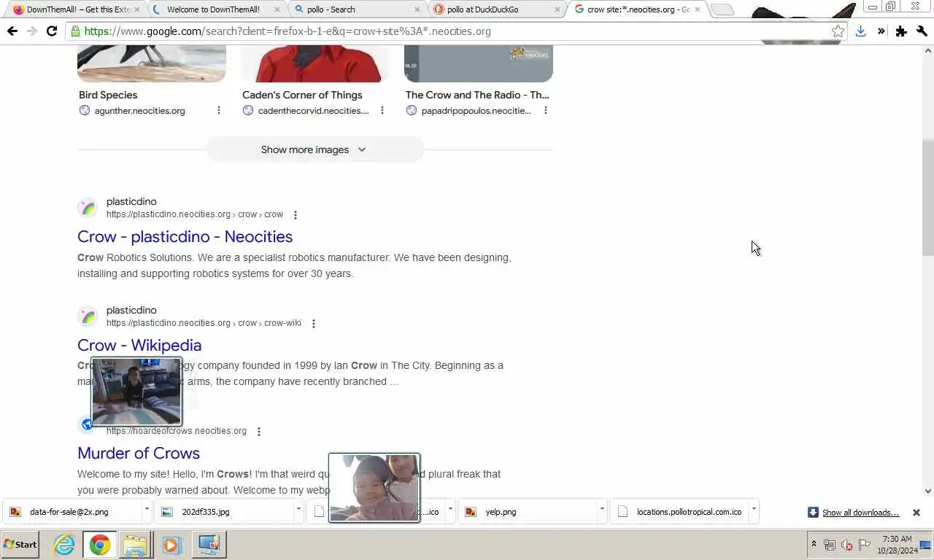Screen dimensions: 934x560
Task: Open Caden's Corner of Things title link
Action: (302, 95)
